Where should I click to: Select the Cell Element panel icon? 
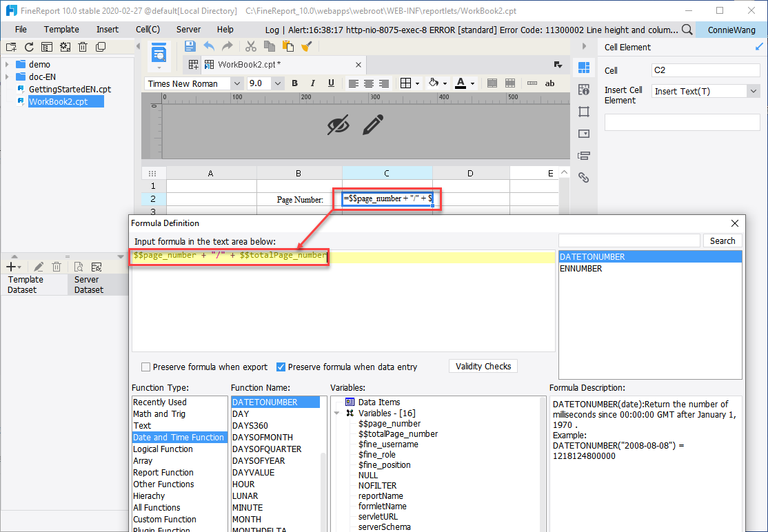(x=583, y=68)
